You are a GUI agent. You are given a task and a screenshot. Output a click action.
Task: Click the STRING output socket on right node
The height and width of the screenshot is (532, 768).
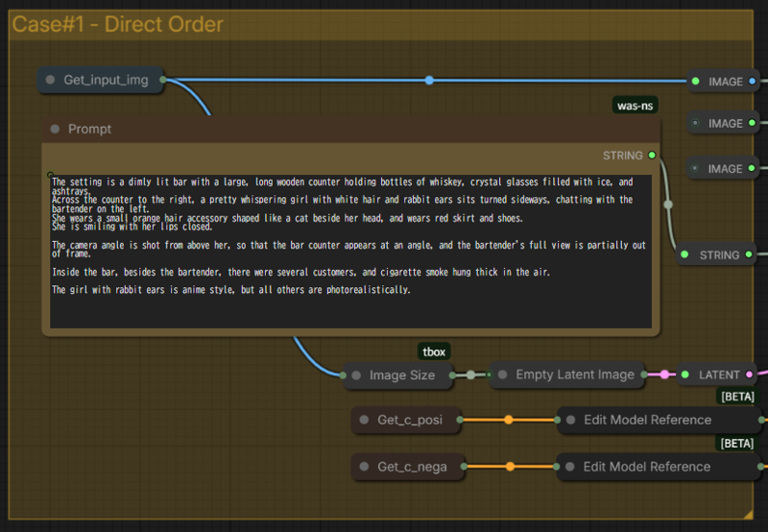pos(749,254)
